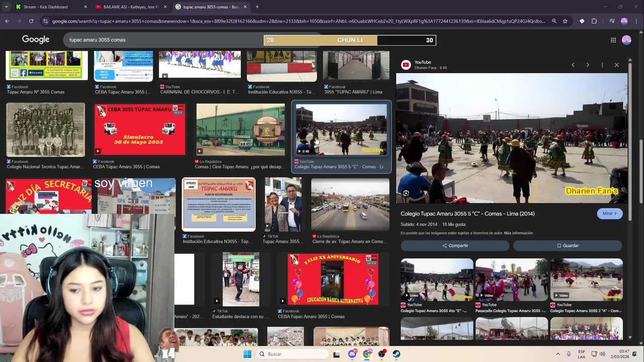Open the Chrome extensions puzzle icon

point(594,21)
